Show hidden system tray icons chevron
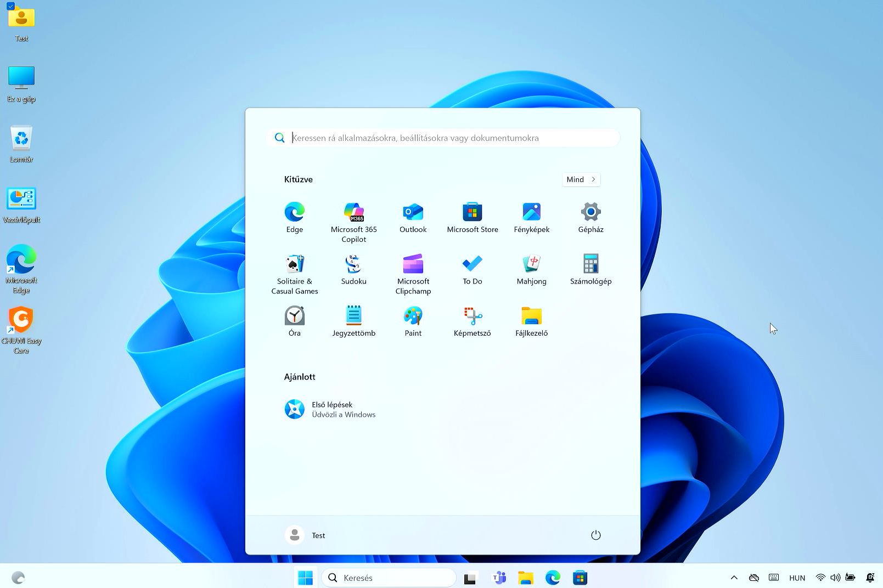 734,578
